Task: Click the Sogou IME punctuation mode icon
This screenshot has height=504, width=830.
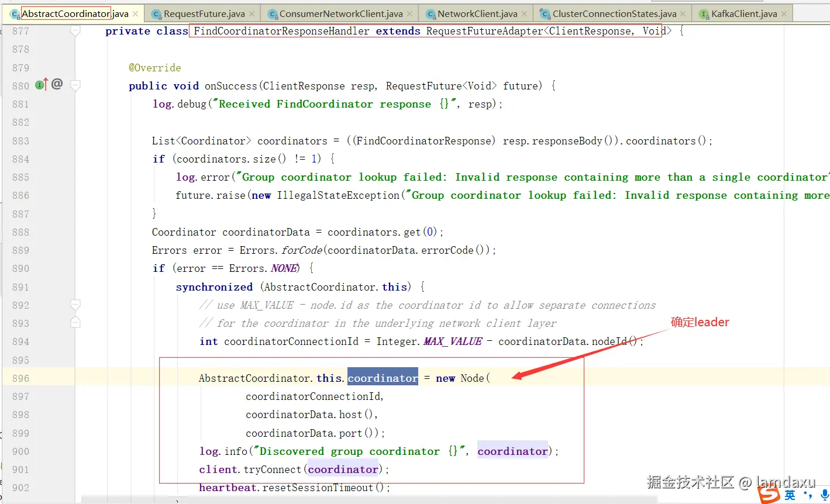Action: pos(808,495)
